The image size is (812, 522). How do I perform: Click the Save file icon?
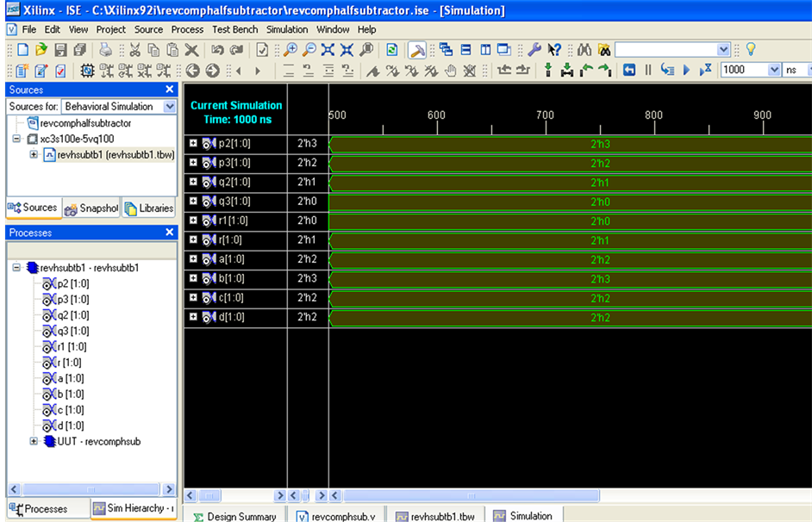(x=61, y=50)
